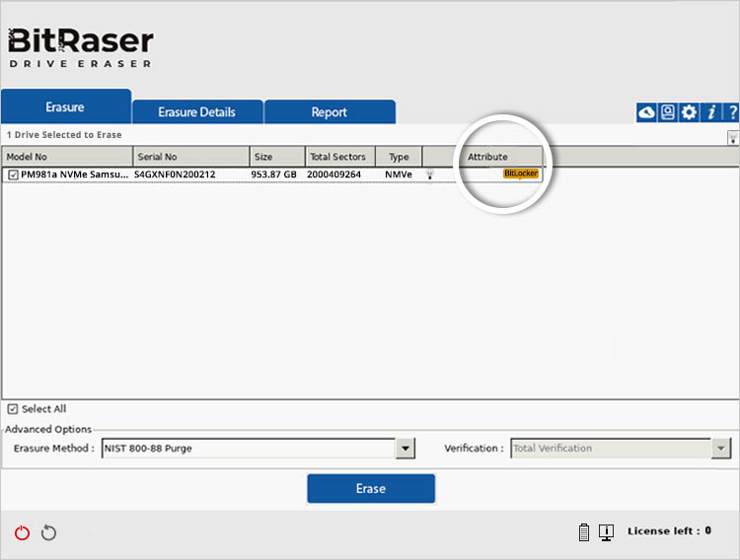Uncheck the PM981a NVMe Samsung drive checkbox
The width and height of the screenshot is (740, 560).
click(x=13, y=175)
